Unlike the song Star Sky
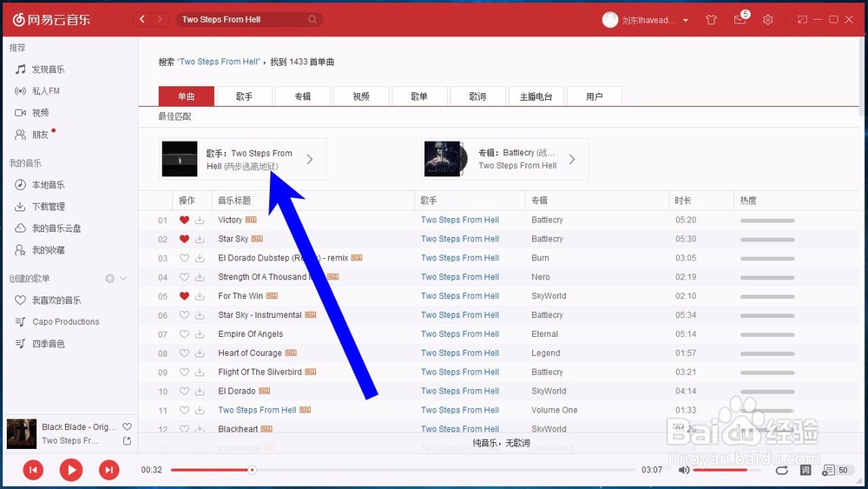Image resolution: width=868 pixels, height=489 pixels. (184, 239)
